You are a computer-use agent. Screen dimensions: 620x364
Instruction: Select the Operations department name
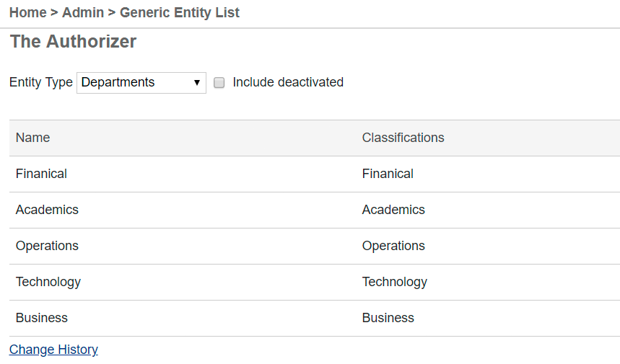pyautogui.click(x=47, y=246)
